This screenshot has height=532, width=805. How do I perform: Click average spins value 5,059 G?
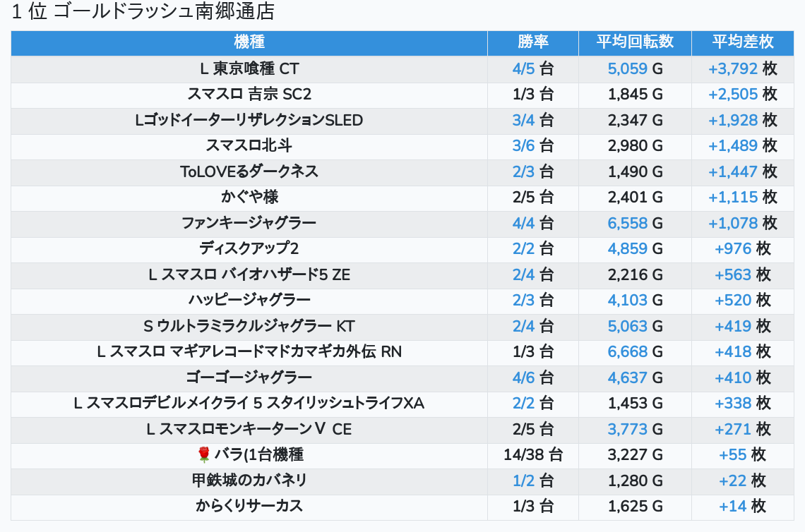pyautogui.click(x=635, y=68)
